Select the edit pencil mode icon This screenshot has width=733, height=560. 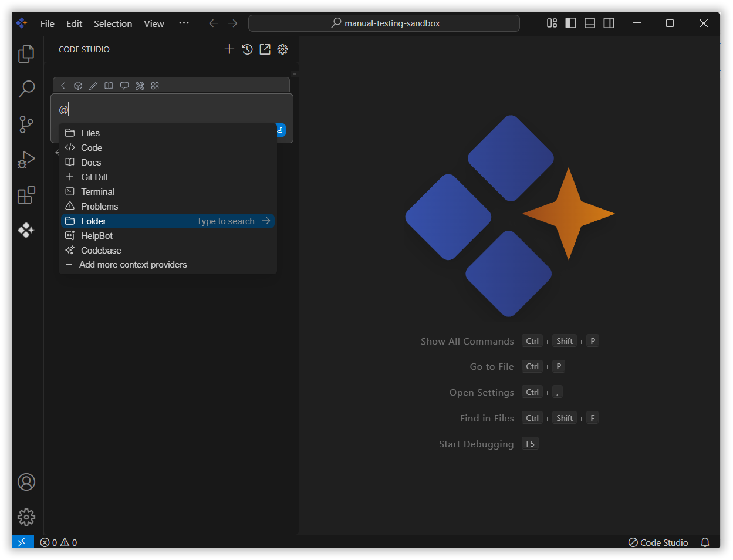(x=93, y=86)
